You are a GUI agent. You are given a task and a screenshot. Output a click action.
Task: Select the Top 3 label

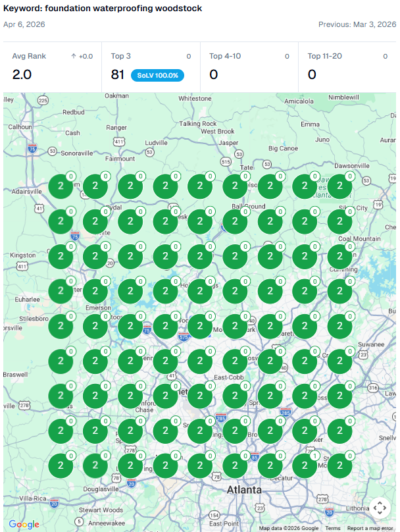click(120, 56)
